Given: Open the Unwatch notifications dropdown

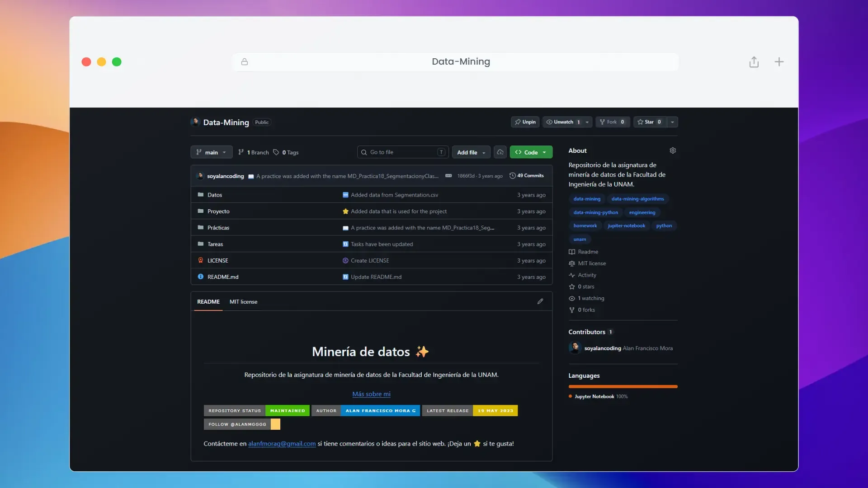Looking at the screenshot, I should coord(567,122).
